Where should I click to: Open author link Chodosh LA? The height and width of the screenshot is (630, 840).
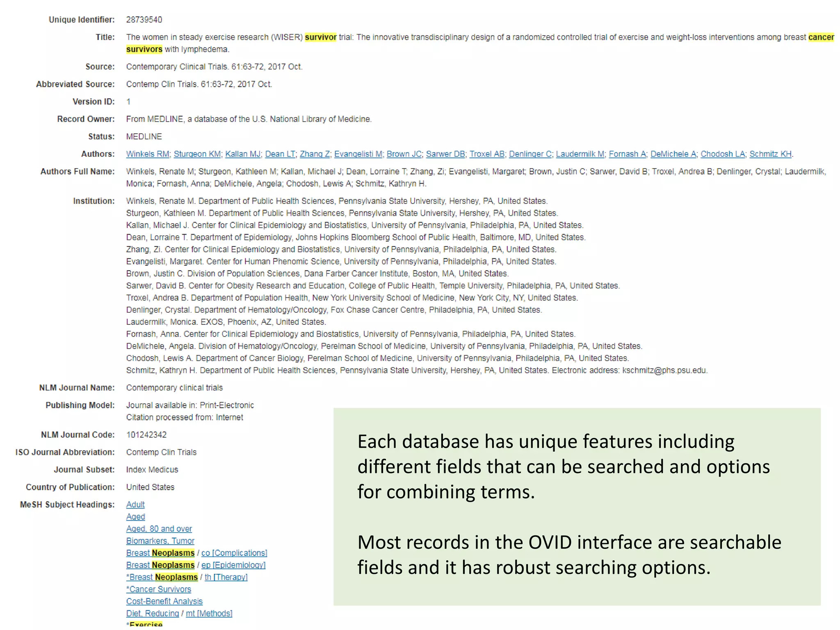(x=723, y=154)
